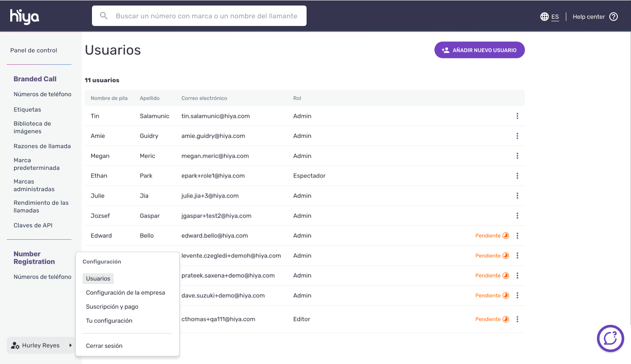Select Suscripción y pago in menu
This screenshot has width=631, height=364.
tap(112, 307)
